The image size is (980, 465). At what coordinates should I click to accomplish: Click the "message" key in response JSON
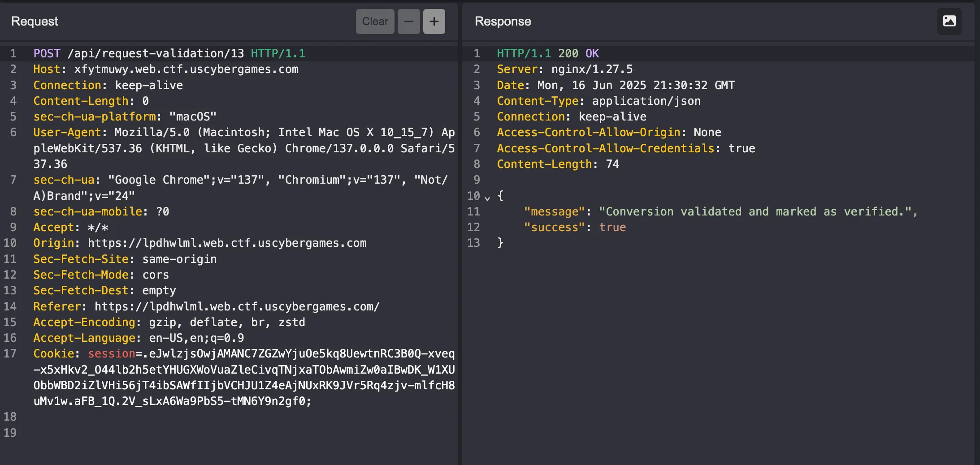click(554, 212)
